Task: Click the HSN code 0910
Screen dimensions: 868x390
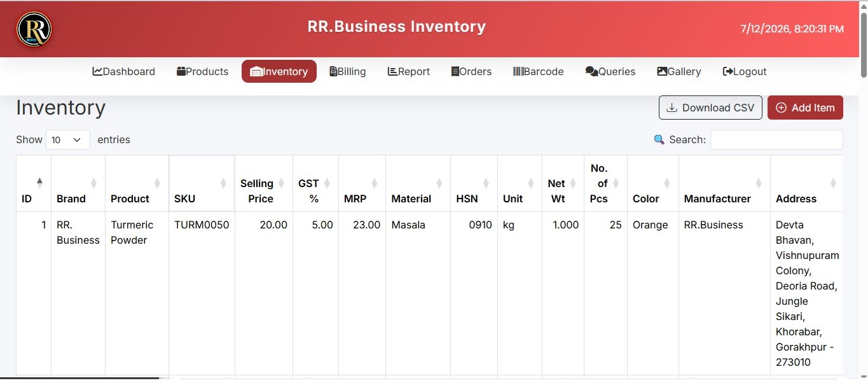Action: coord(481,225)
